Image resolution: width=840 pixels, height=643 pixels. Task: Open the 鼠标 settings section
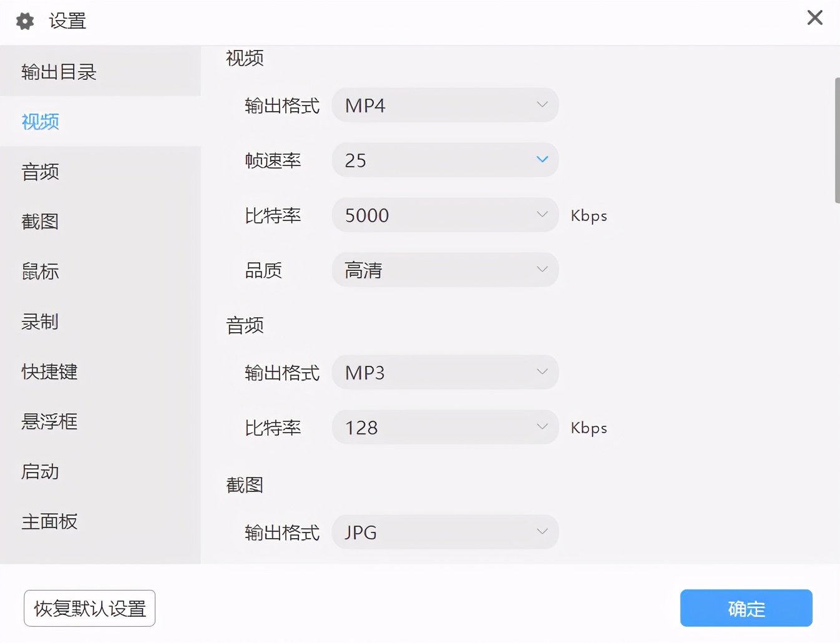click(x=39, y=272)
